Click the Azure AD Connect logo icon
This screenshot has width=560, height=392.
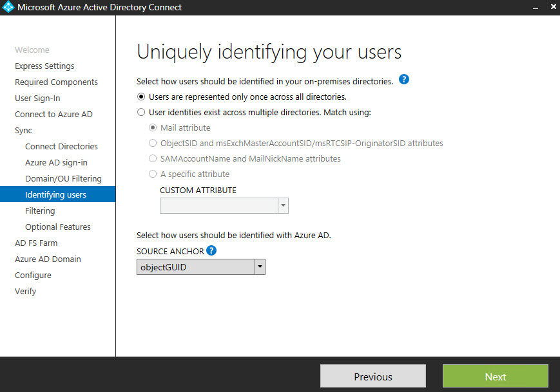pyautogui.click(x=8, y=8)
